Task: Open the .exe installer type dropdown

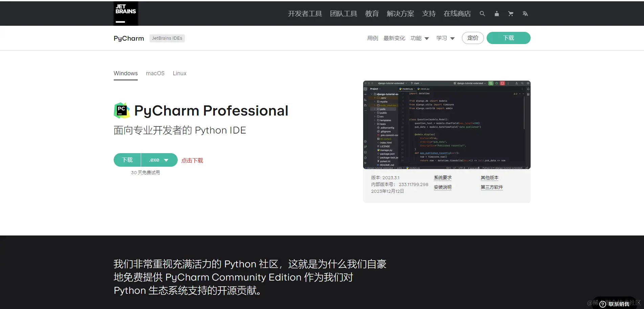Action: pyautogui.click(x=159, y=160)
